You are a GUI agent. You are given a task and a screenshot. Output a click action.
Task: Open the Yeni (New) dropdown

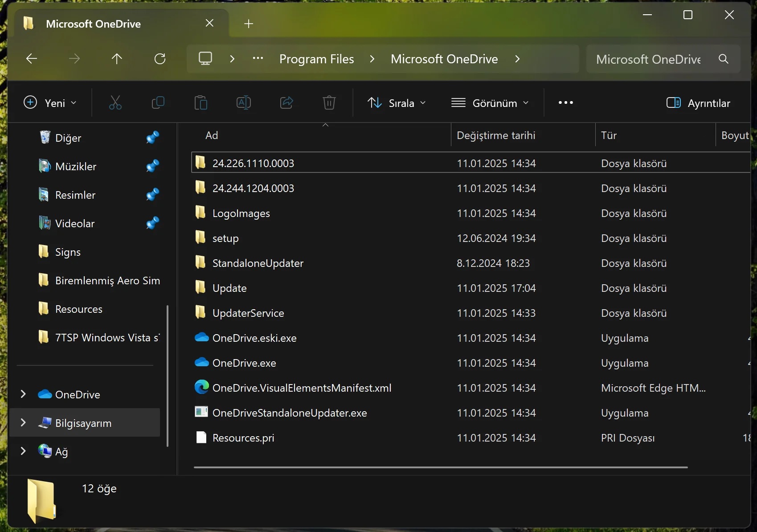(50, 103)
